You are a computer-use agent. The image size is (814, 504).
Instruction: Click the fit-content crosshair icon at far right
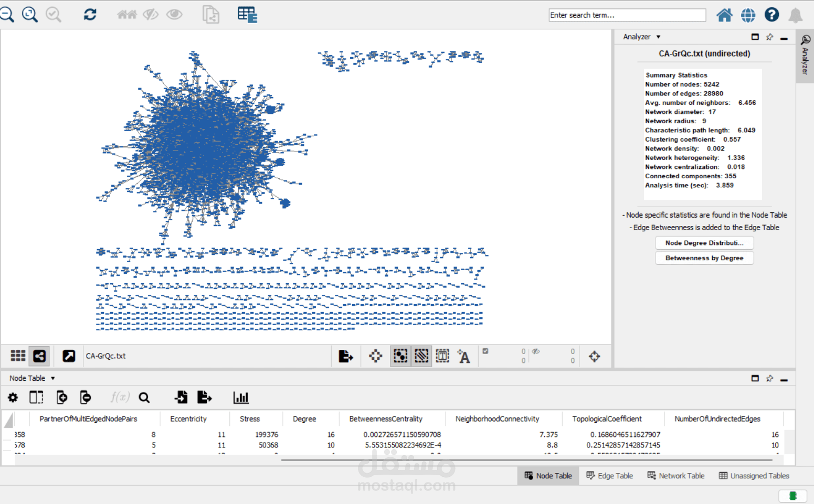594,357
